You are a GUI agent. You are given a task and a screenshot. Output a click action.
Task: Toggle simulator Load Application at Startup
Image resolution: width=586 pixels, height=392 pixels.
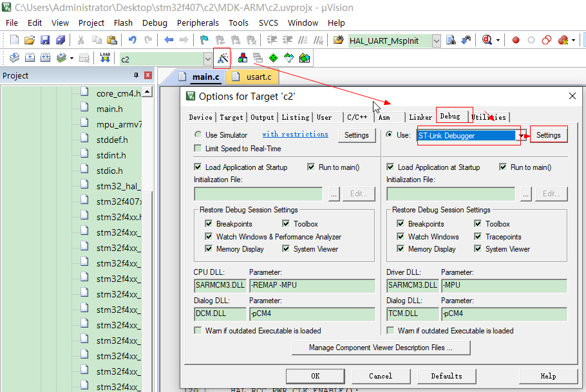coord(198,167)
